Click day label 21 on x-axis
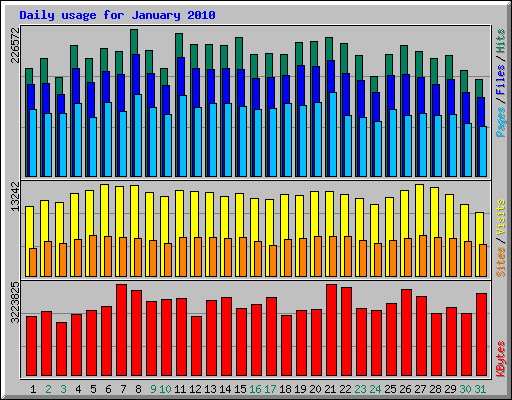 click(330, 389)
